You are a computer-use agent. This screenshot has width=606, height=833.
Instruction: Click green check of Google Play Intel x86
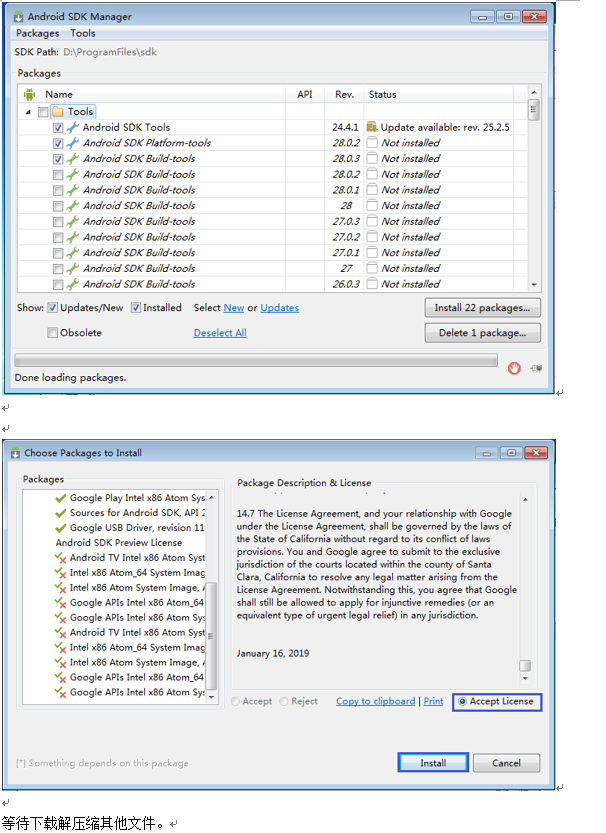[x=61, y=498]
